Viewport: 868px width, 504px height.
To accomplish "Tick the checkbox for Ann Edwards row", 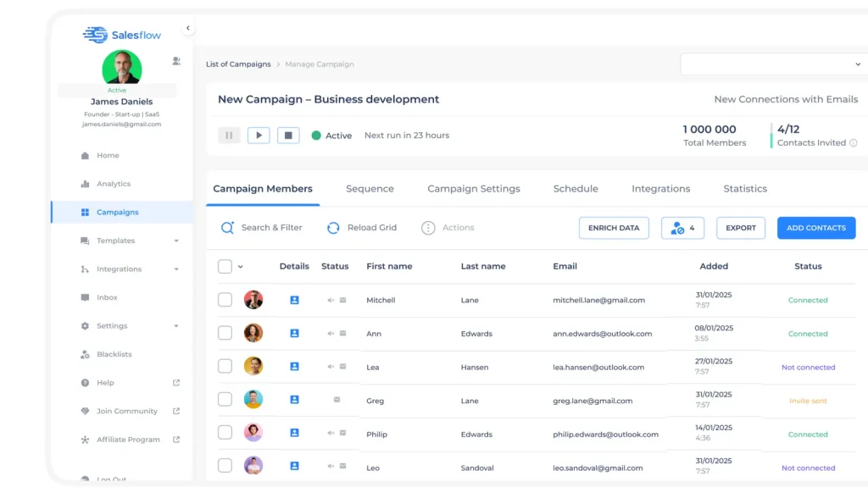I will [225, 334].
